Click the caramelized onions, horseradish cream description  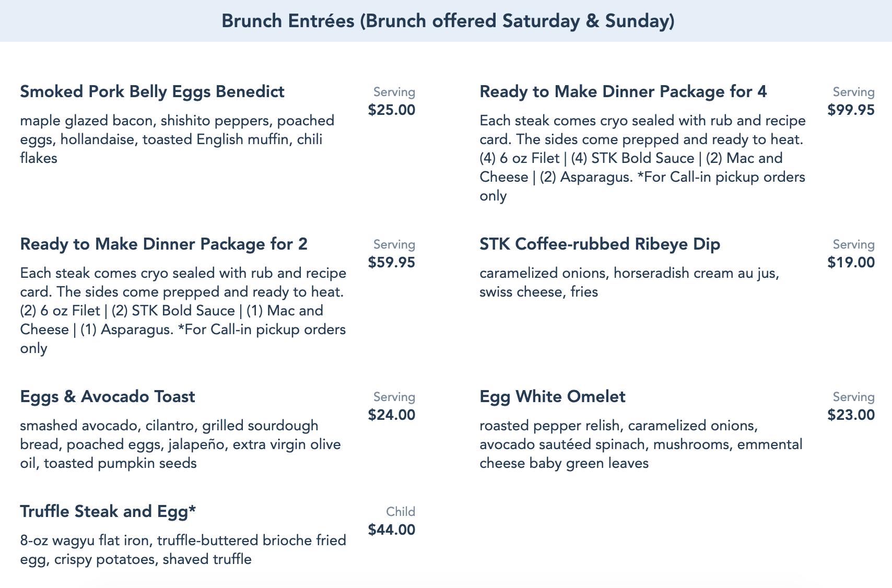point(629,283)
